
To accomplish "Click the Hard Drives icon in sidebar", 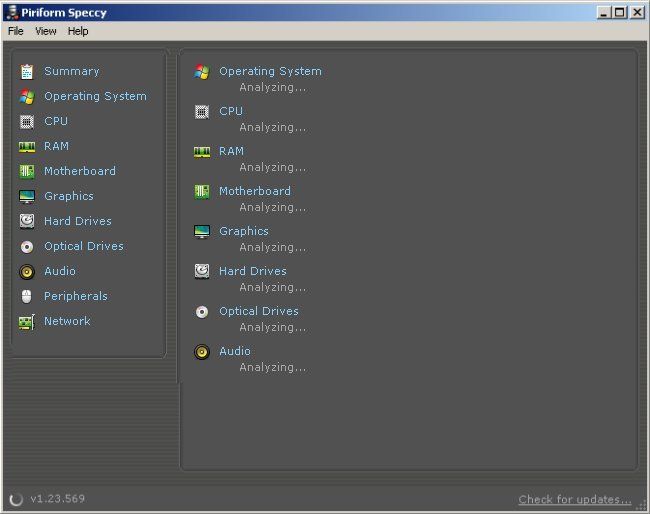I will pyautogui.click(x=27, y=221).
